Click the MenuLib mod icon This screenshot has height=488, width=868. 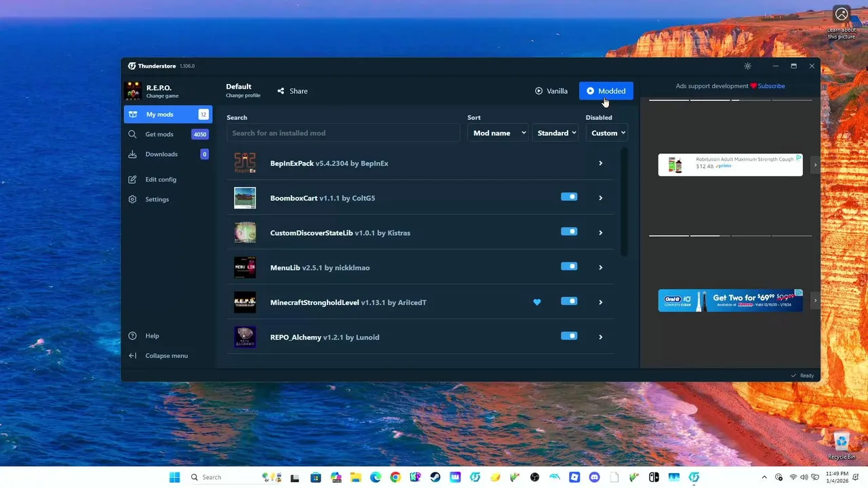245,268
